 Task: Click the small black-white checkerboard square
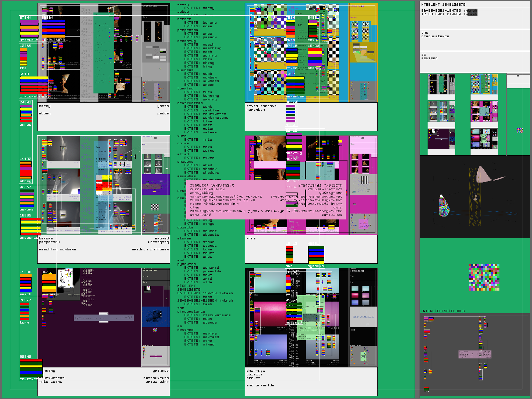coord(155,207)
